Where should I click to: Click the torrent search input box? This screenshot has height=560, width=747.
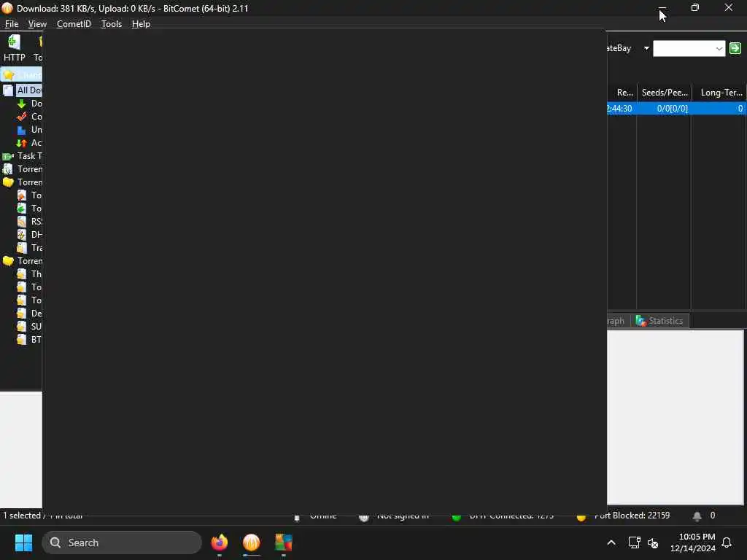[683, 48]
